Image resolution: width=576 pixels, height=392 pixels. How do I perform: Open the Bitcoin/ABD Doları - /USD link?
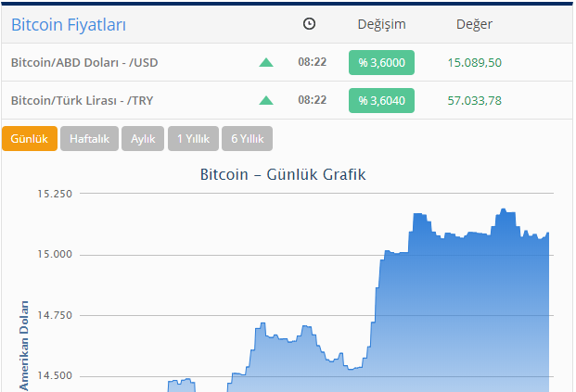[x=84, y=63]
